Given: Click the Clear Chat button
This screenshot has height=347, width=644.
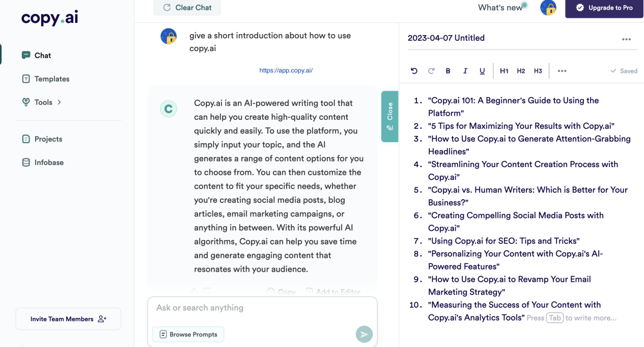Looking at the screenshot, I should click(x=187, y=8).
